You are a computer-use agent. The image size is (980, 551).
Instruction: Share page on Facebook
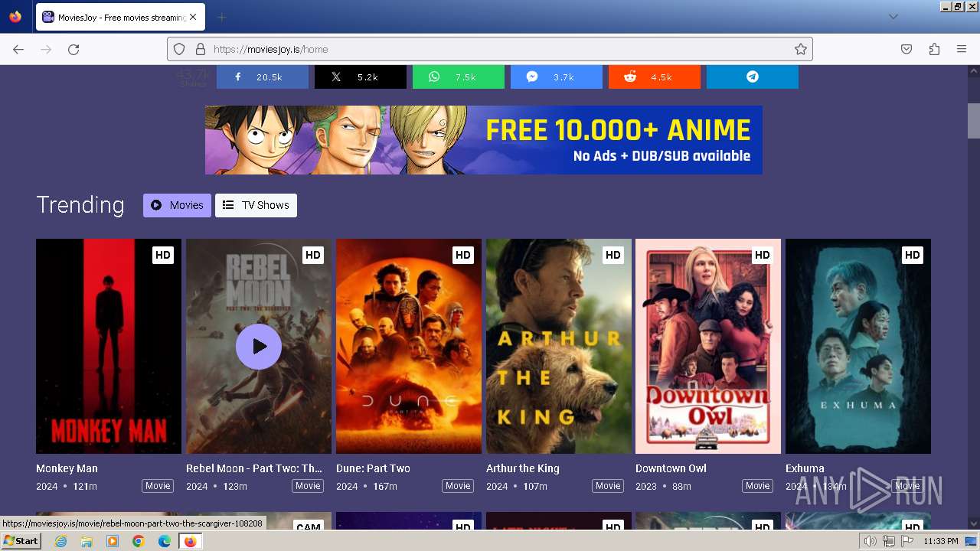pyautogui.click(x=262, y=77)
